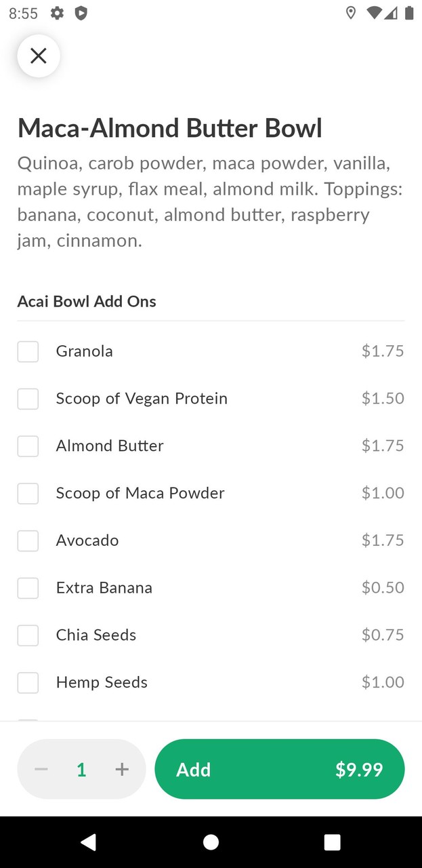Enable the Almond Butter add-on
This screenshot has width=422, height=868.
28,446
